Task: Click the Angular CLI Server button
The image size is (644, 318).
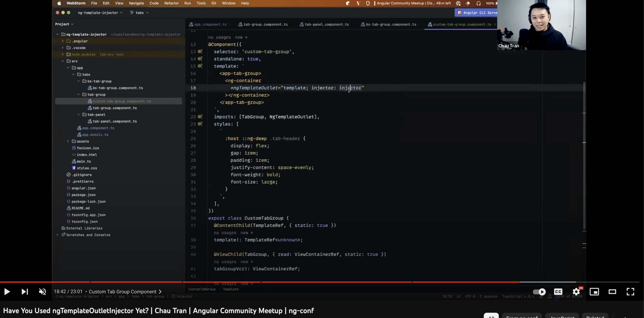Action: 477,13
